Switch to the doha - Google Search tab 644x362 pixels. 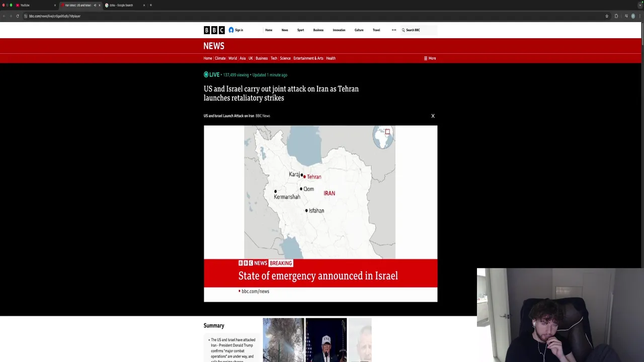pyautogui.click(x=124, y=5)
